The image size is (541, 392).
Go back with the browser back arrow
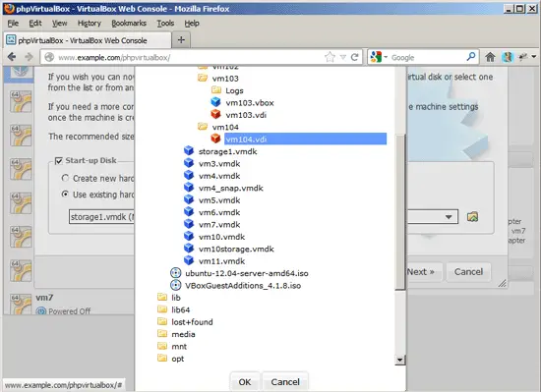point(12,57)
